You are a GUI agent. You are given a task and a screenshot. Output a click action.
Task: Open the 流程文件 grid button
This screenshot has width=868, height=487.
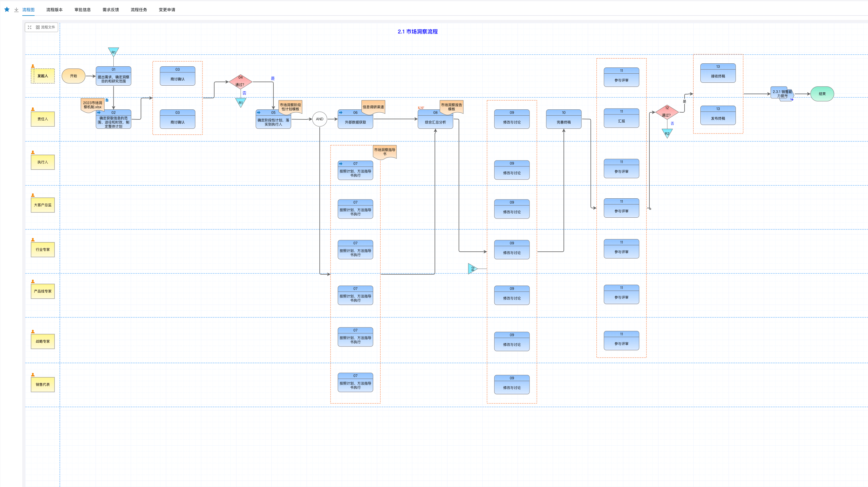pos(45,27)
